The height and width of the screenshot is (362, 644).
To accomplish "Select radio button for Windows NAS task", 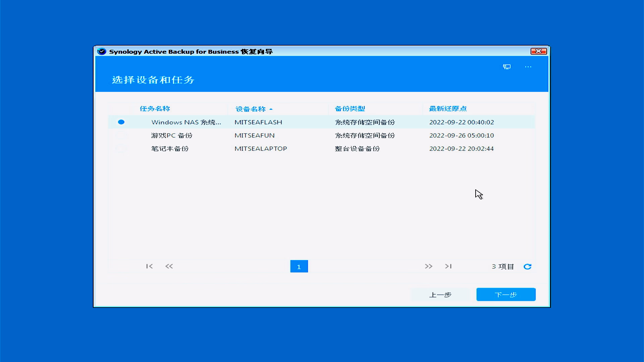I will click(x=121, y=122).
